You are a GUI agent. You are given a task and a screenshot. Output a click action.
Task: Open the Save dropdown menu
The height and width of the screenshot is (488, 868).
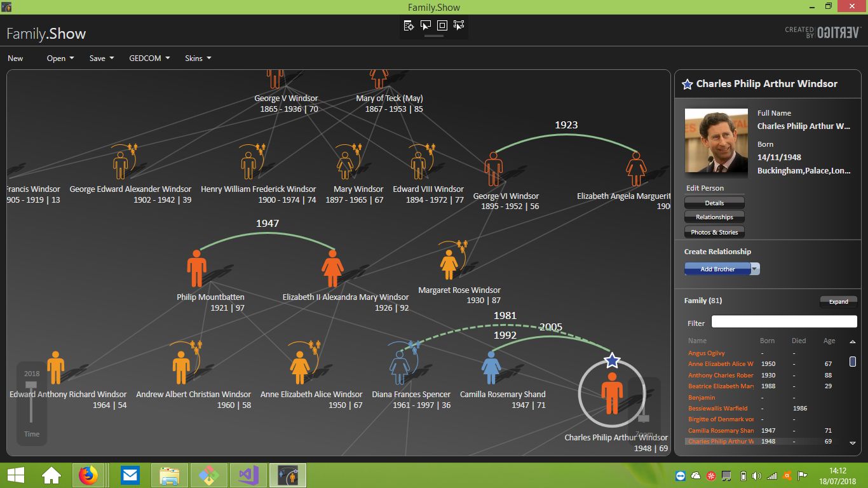coord(102,58)
